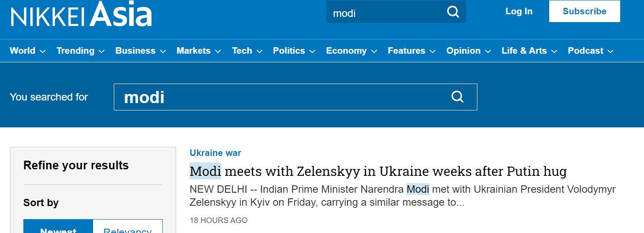Switch sorting to Relevancy
Viewport: 644px width, 233px height.
point(128,228)
